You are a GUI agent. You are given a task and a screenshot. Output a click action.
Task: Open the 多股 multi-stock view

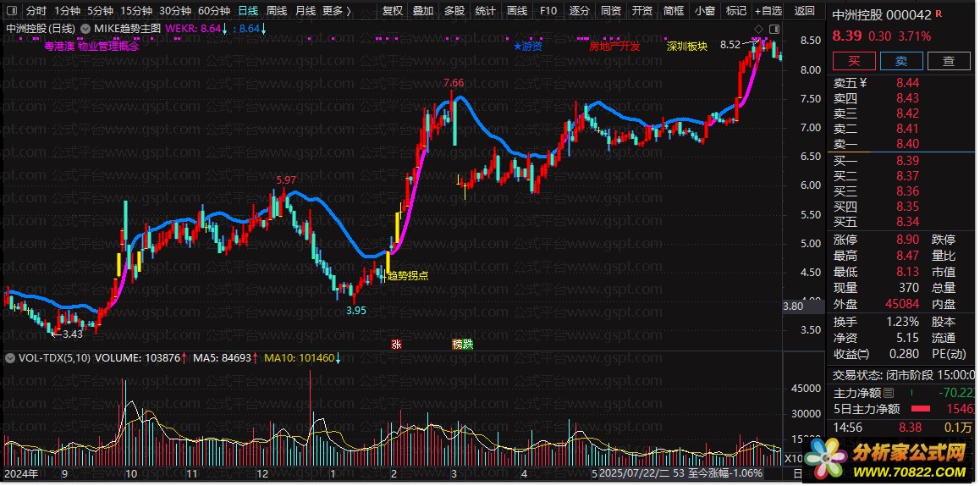454,11
